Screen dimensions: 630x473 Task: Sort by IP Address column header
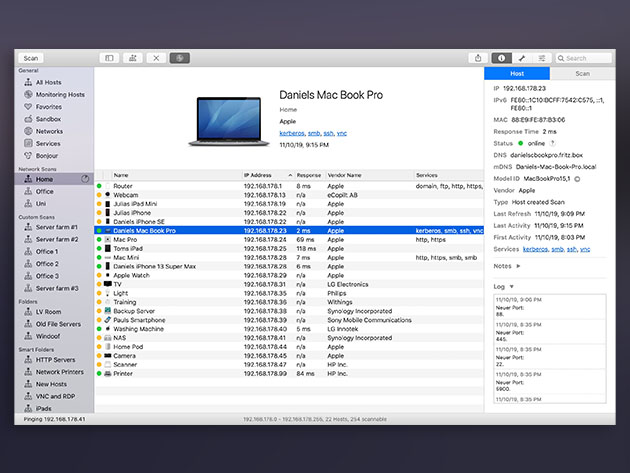tap(268, 175)
